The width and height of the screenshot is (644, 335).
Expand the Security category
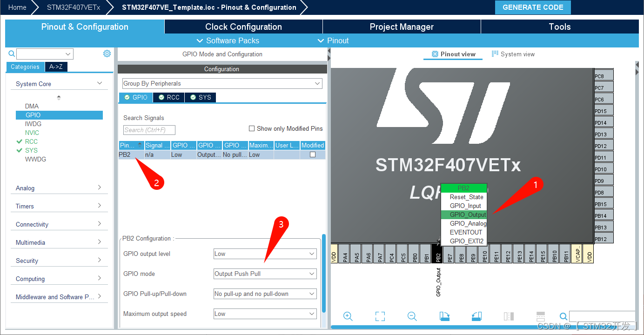[59, 261]
